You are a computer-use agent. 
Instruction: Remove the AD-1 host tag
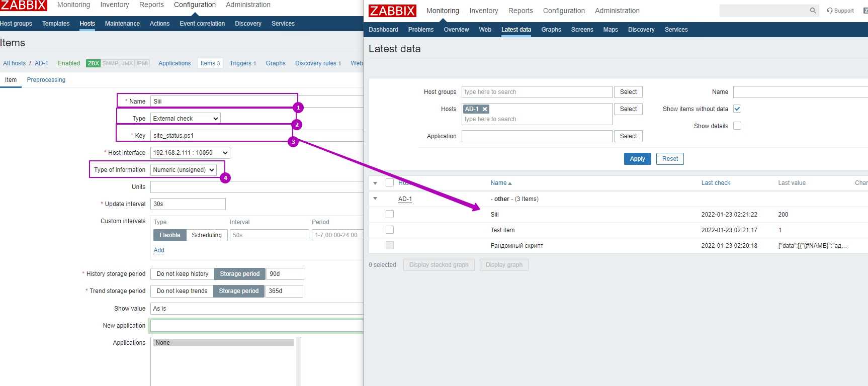[485, 109]
